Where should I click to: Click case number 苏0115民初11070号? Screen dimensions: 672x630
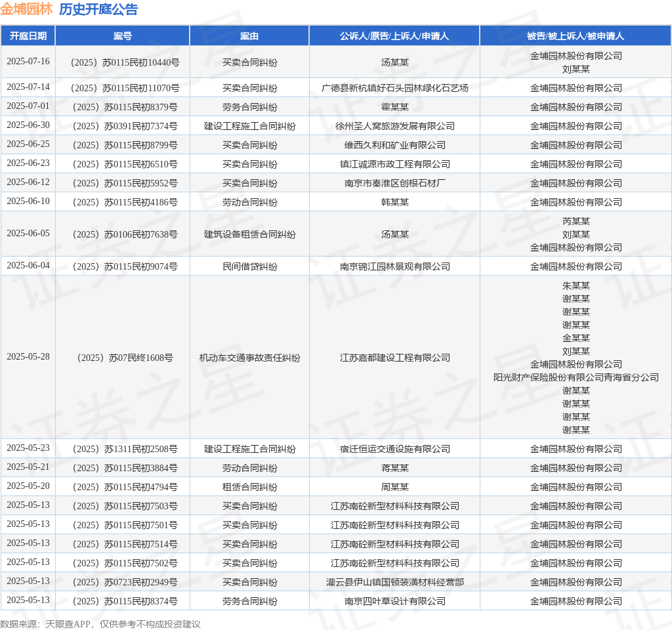tap(125, 89)
